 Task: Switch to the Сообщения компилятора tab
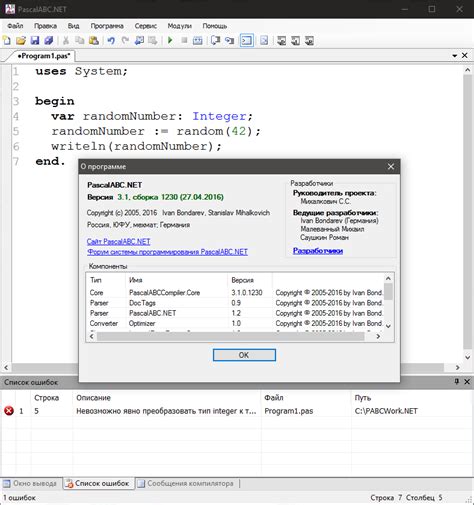pos(186,483)
